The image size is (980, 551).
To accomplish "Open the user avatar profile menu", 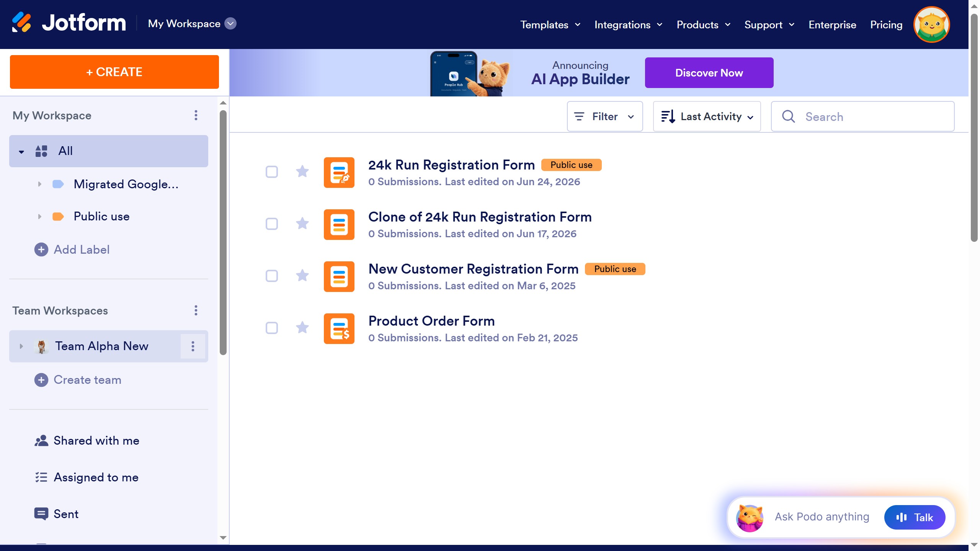I will point(931,24).
